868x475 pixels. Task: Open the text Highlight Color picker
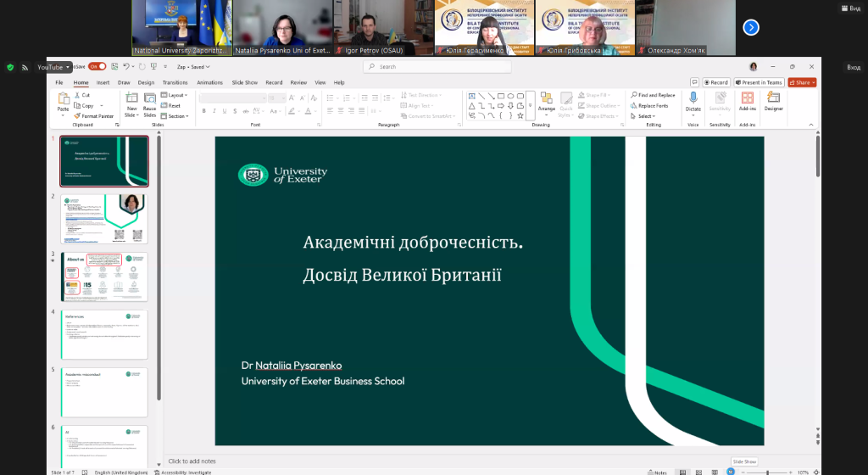coord(292,111)
